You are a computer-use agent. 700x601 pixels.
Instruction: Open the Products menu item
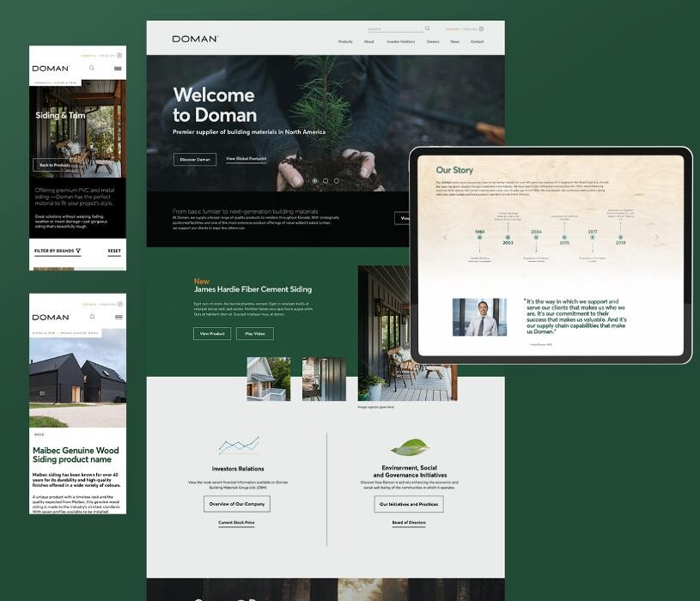[345, 41]
